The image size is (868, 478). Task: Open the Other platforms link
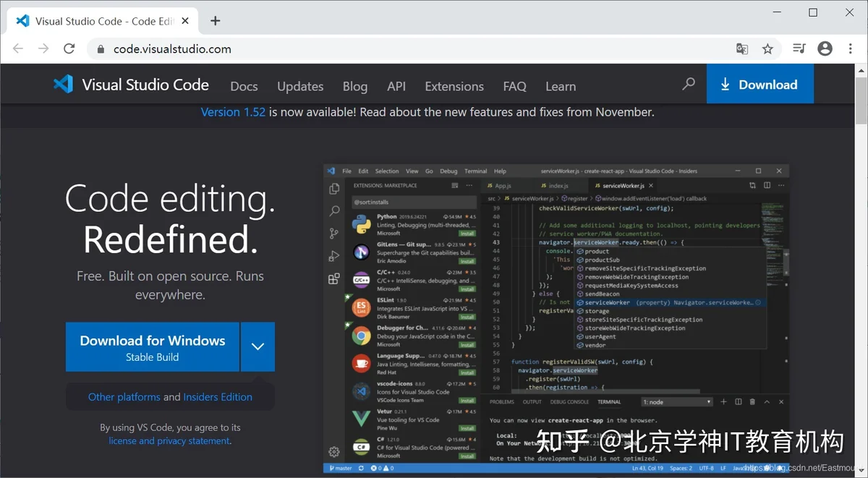pyautogui.click(x=124, y=397)
